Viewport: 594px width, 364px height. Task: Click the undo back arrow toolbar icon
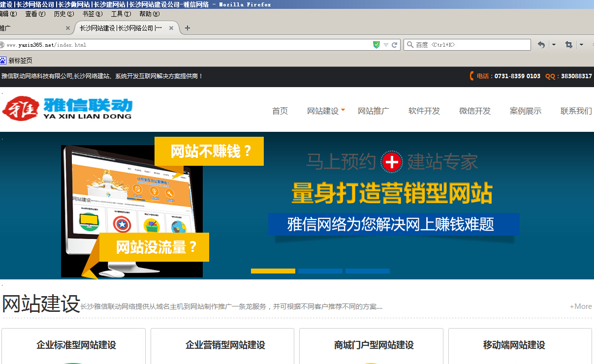click(x=541, y=45)
